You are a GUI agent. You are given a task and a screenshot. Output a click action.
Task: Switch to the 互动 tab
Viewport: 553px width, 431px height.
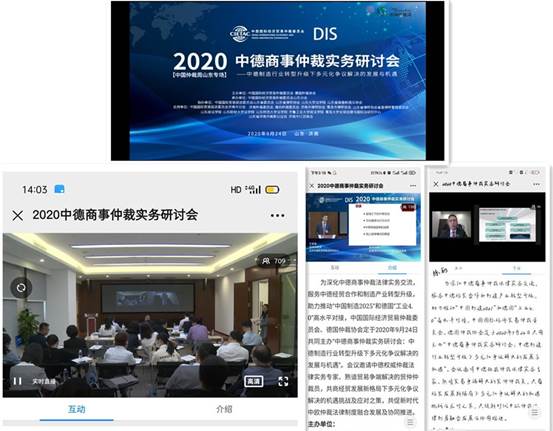coord(77,409)
